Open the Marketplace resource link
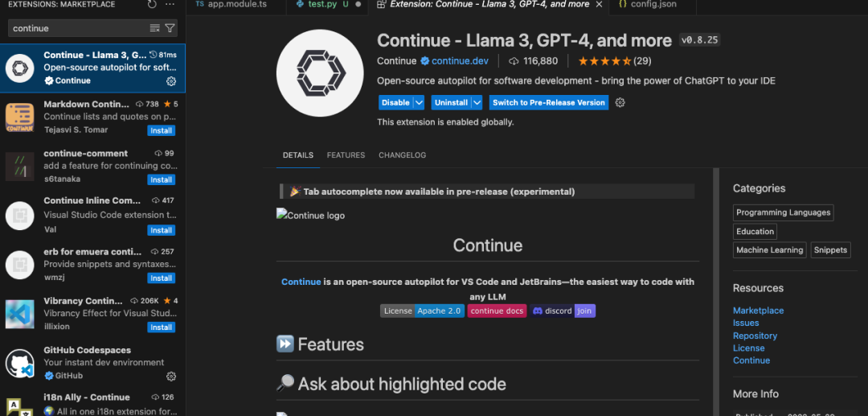The image size is (868, 416). (x=759, y=311)
